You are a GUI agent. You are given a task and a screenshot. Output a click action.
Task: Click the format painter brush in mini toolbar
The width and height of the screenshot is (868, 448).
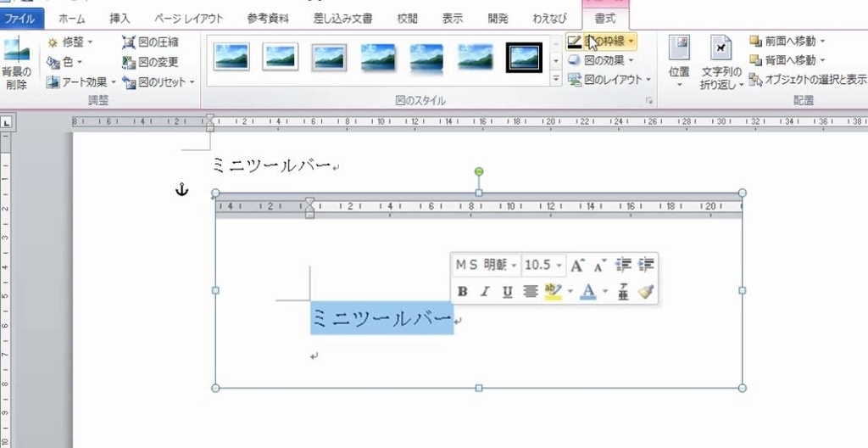[x=646, y=291]
